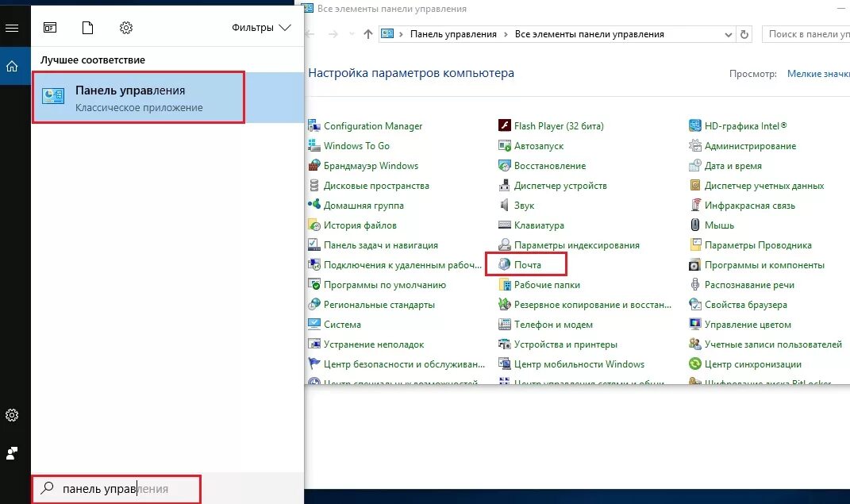Open Центр мобильности Windows item
The image size is (850, 504).
pyautogui.click(x=571, y=364)
